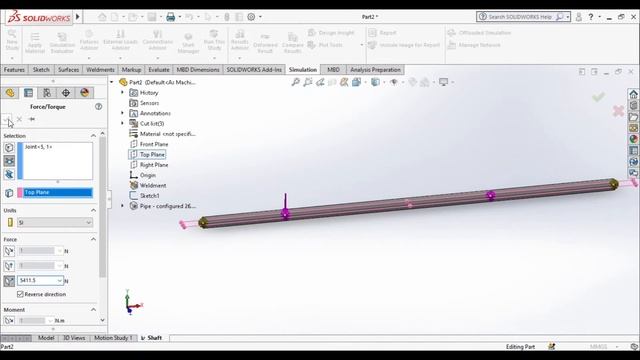The height and width of the screenshot is (360, 640).
Task: Collapse the Moment section
Action: pyautogui.click(x=93, y=310)
